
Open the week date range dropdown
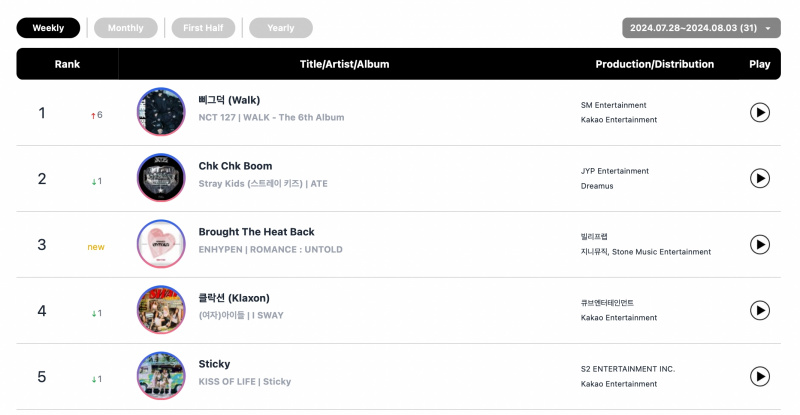701,28
